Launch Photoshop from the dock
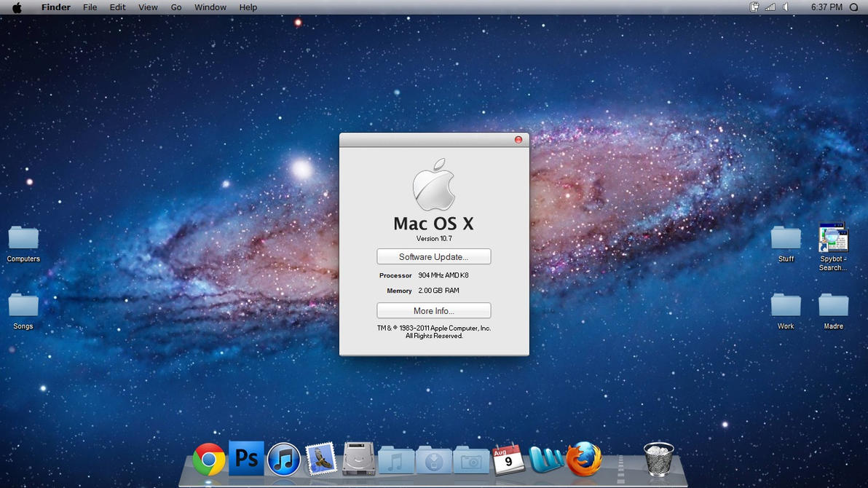The width and height of the screenshot is (868, 488). coord(246,458)
